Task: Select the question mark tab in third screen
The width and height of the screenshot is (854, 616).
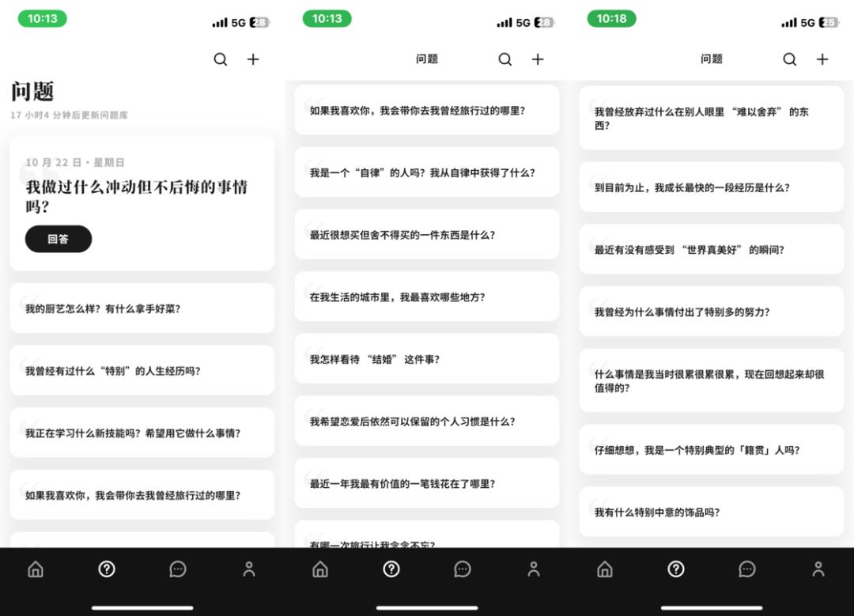Action: [676, 569]
